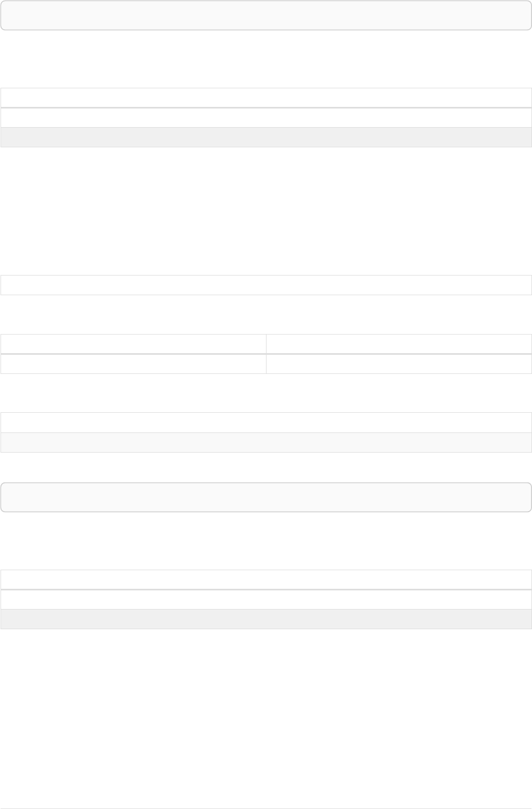The image size is (532, 809).
Task: Click the empty rounded box at page top
Action: (266, 15)
